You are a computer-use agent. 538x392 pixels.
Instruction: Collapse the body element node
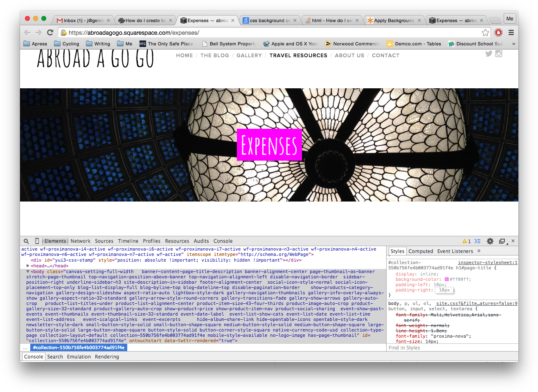pyautogui.click(x=28, y=271)
